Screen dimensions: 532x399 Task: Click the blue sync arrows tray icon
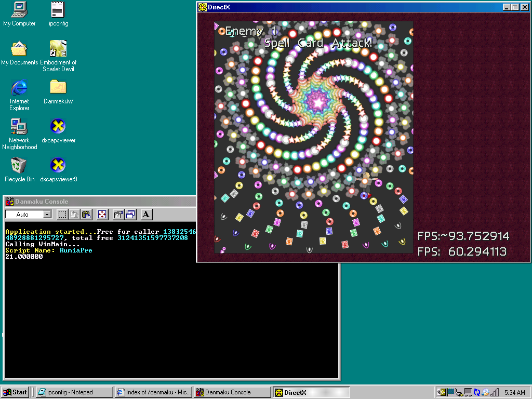pos(477,392)
